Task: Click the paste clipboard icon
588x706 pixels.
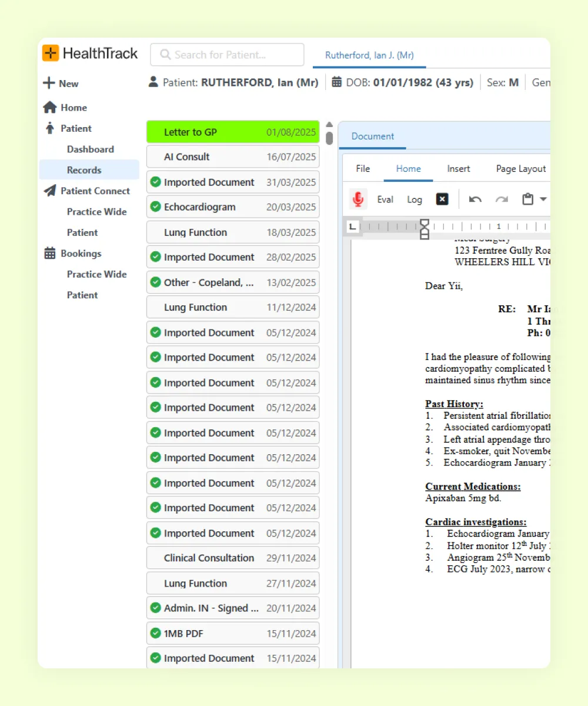Action: click(528, 199)
